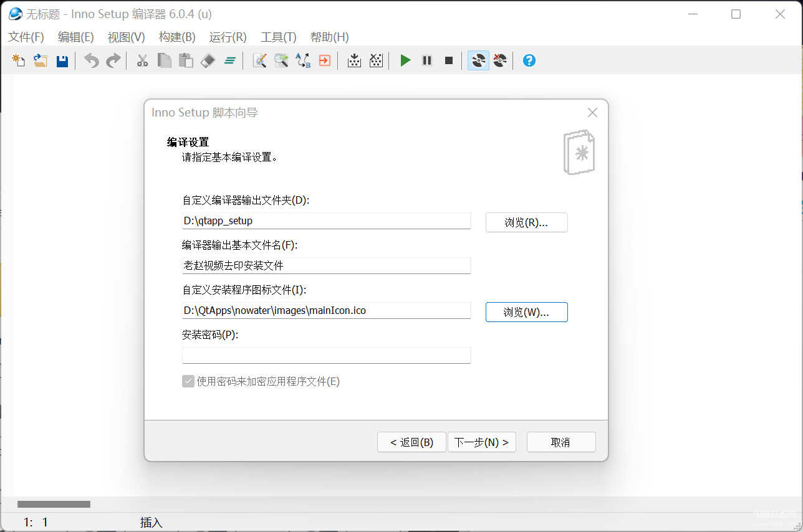Click the output base filename field

(326, 265)
